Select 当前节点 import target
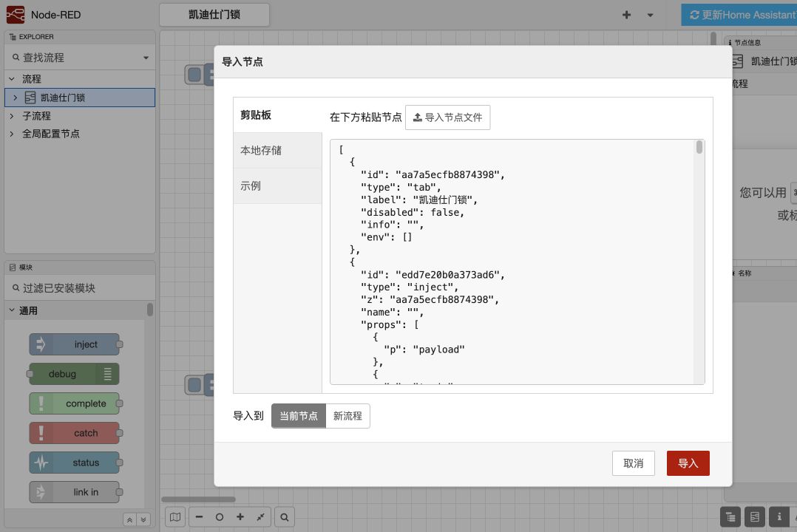This screenshot has height=532, width=797. (299, 416)
